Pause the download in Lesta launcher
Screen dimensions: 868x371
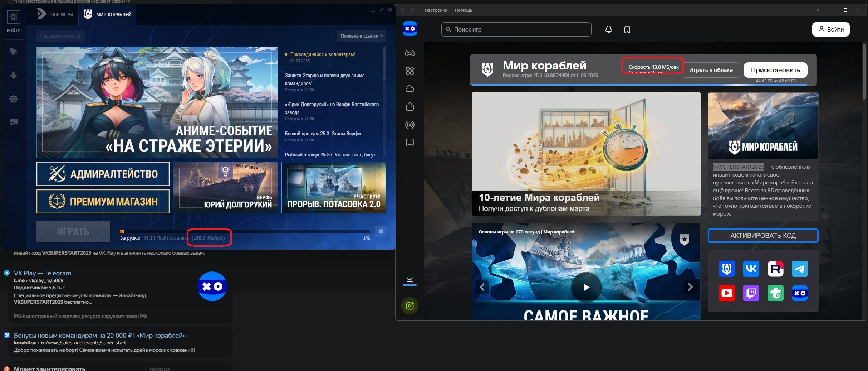(x=381, y=231)
